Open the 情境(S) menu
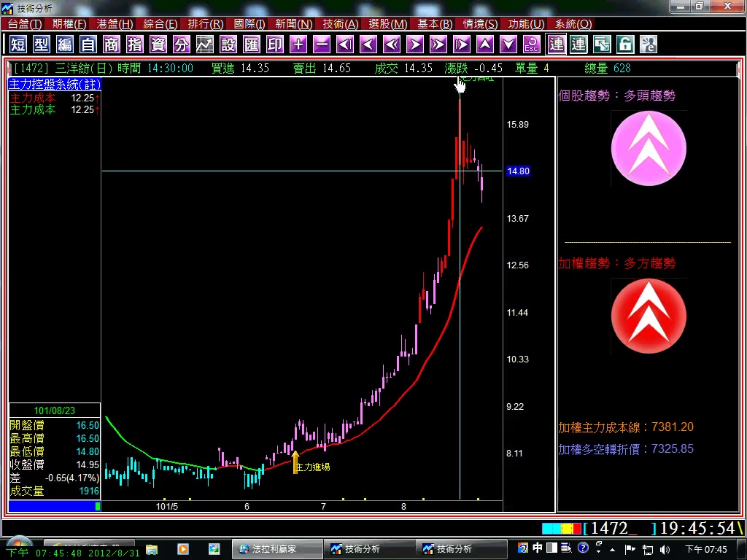The image size is (747, 560). (480, 24)
